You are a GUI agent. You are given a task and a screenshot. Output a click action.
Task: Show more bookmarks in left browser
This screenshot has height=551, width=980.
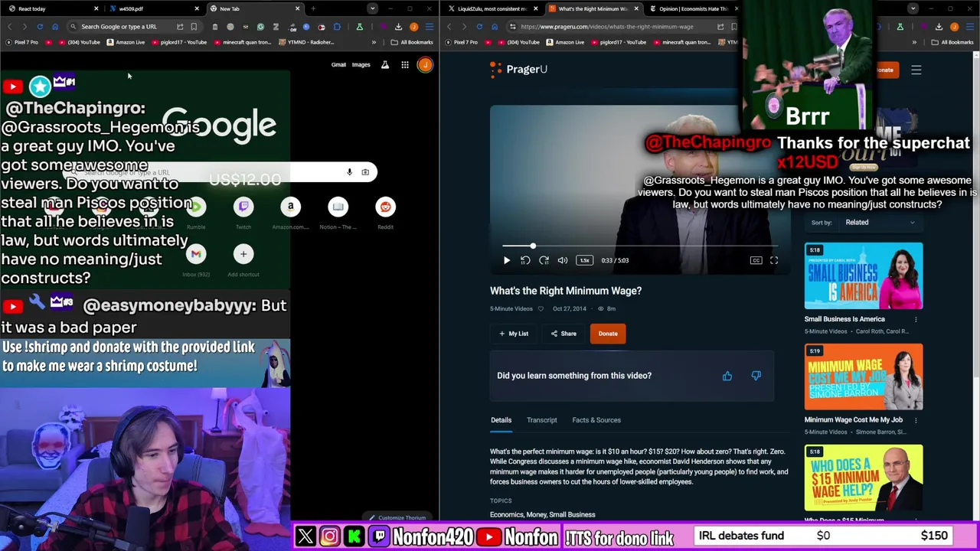tap(374, 42)
